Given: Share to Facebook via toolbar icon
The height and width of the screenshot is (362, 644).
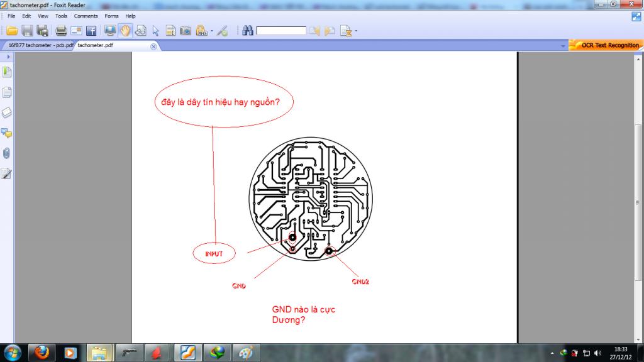Looking at the screenshot, I should [91, 31].
